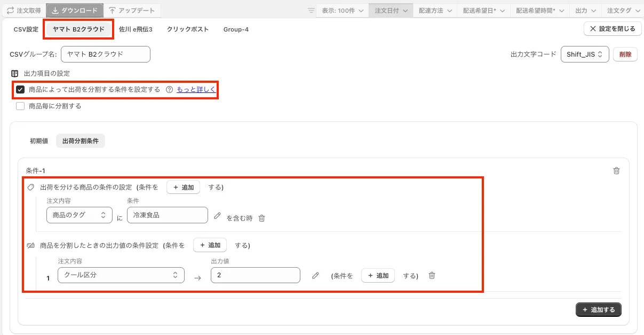Delete the 商品のタグ condition row

pyautogui.click(x=261, y=218)
